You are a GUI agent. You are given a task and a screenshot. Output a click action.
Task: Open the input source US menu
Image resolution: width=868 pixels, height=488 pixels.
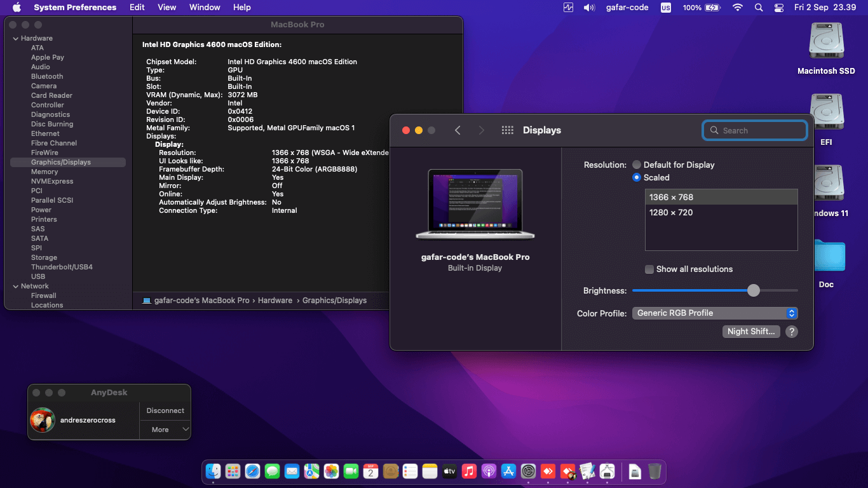665,8
